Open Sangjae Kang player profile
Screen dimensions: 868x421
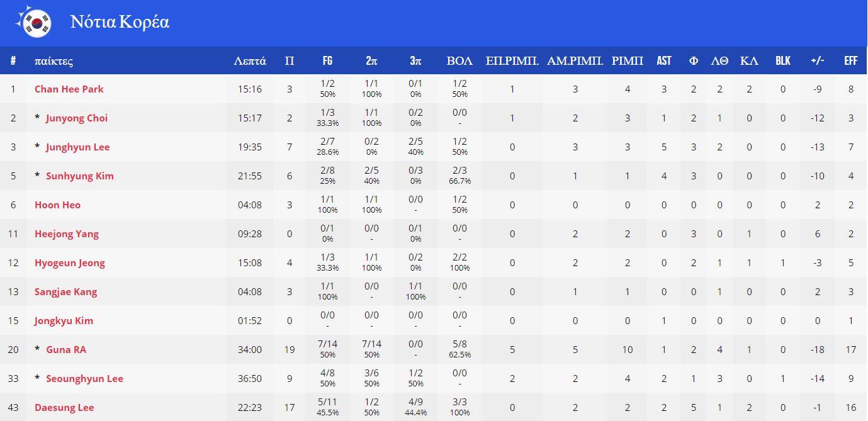point(65,292)
